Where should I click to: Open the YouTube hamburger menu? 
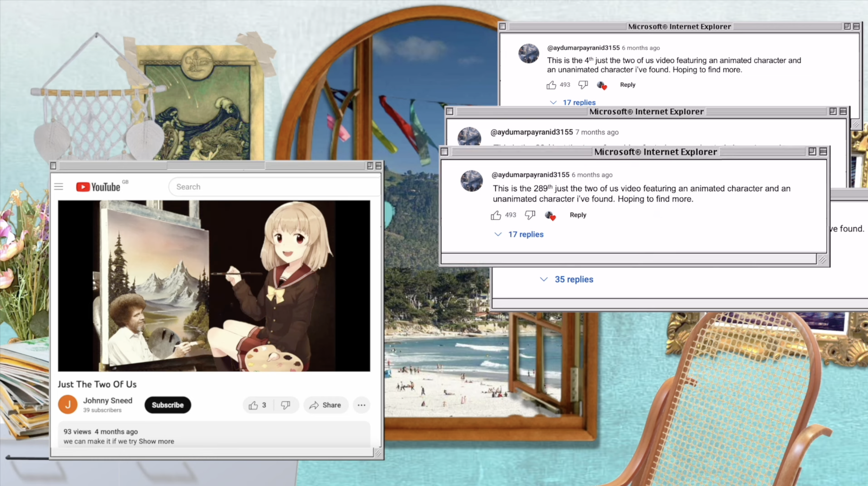tap(59, 187)
